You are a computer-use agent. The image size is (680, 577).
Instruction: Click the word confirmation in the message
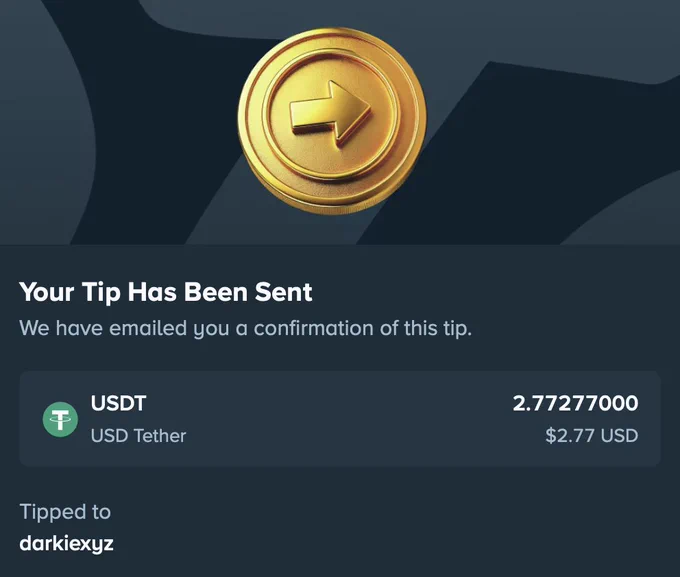pyautogui.click(x=314, y=328)
